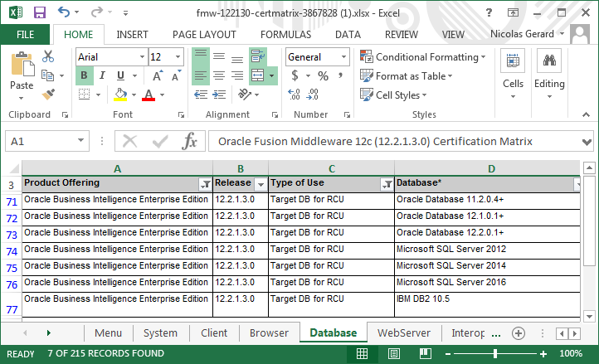Open the FORMULAS ribbon tab

tap(285, 35)
